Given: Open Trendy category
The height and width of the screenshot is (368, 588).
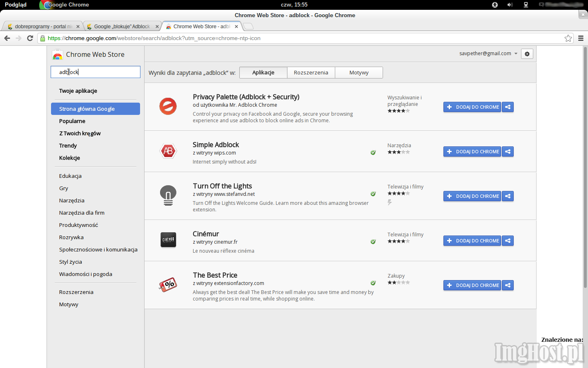Looking at the screenshot, I should [68, 146].
